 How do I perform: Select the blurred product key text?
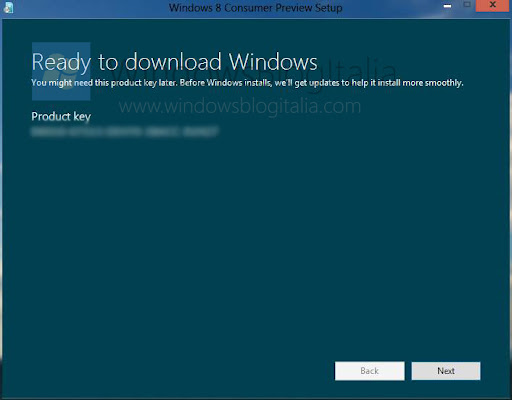(125, 132)
